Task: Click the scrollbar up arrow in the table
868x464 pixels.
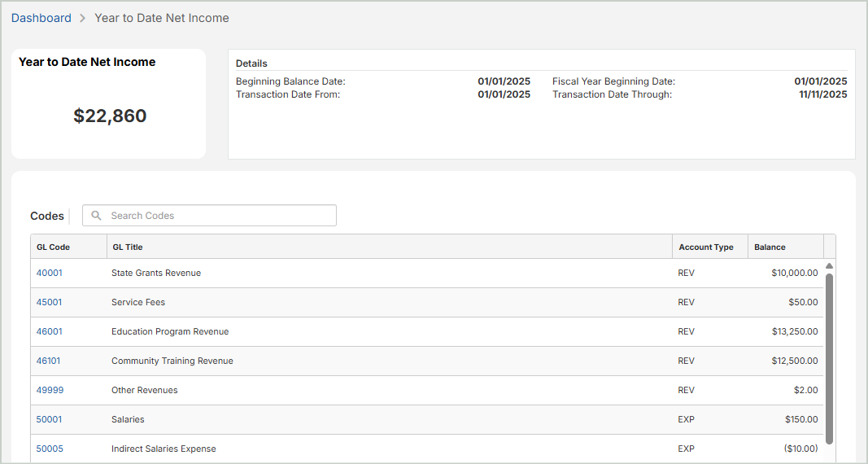Action: click(x=829, y=266)
